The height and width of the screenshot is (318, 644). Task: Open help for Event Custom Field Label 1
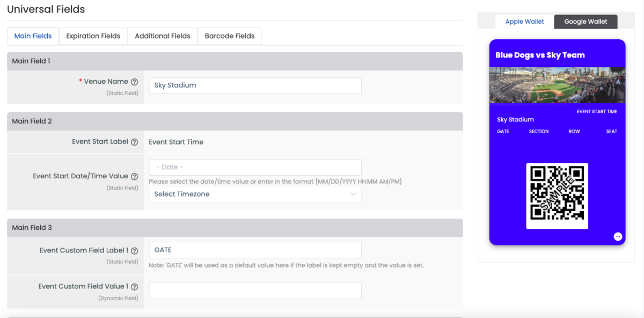(x=135, y=250)
